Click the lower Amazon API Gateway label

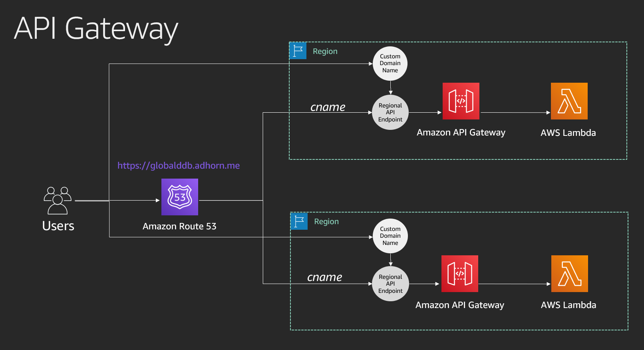tap(460, 305)
